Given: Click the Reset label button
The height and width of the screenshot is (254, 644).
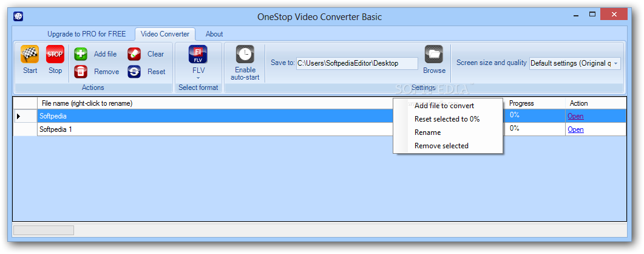Looking at the screenshot, I should (157, 72).
